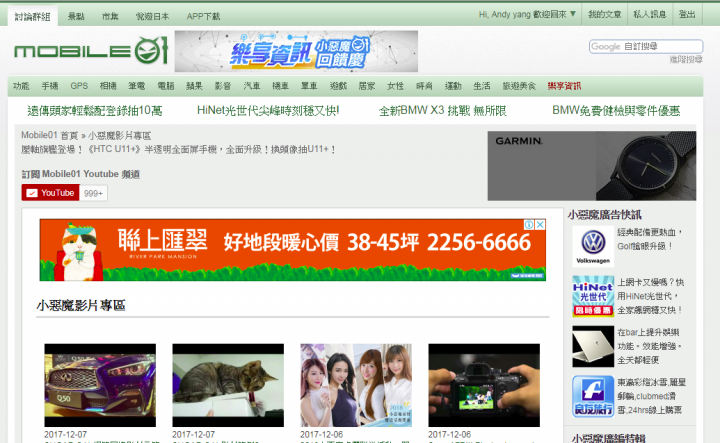720x443 pixels.
Task: Click the Mobile01 logo
Action: (x=91, y=50)
